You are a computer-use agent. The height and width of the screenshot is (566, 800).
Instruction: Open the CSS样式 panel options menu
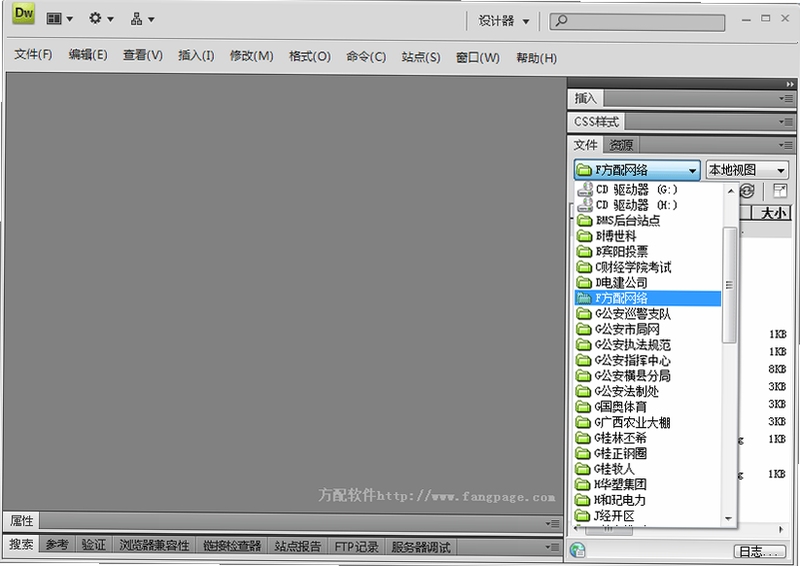pos(786,122)
